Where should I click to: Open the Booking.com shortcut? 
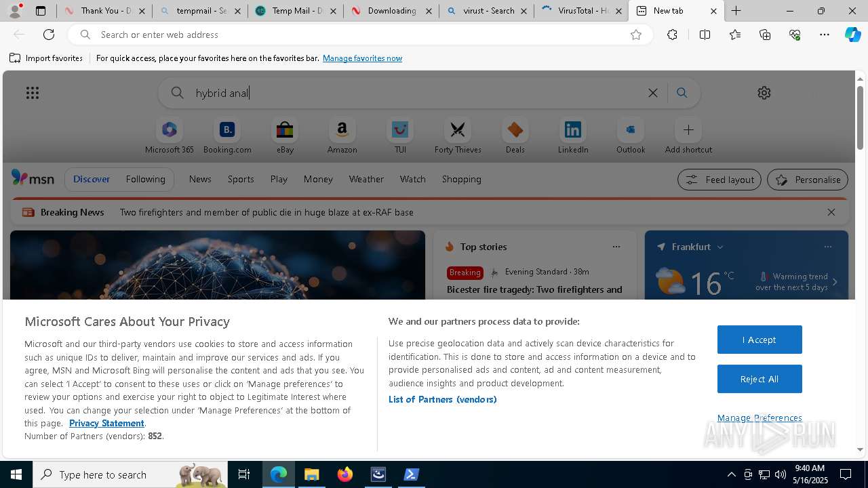(x=227, y=136)
